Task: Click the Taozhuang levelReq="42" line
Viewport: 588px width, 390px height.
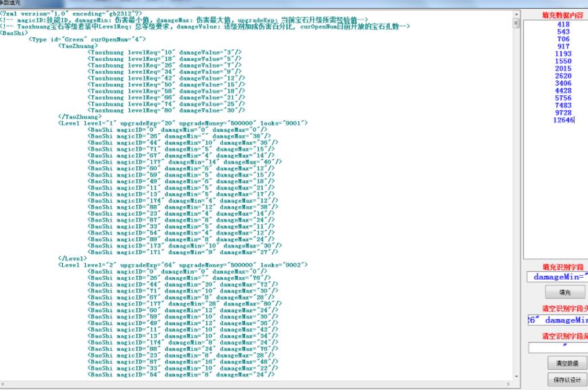Action: coord(167,78)
